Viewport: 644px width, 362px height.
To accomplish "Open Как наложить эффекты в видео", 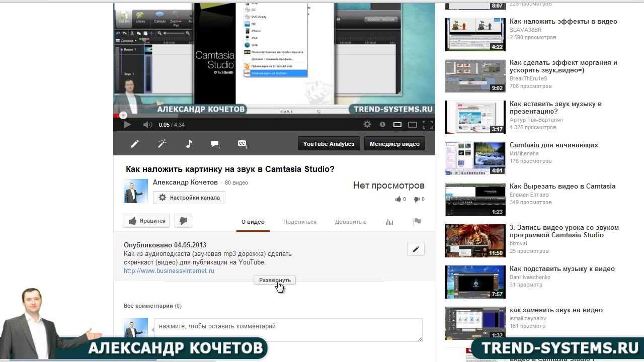I will pos(563,22).
